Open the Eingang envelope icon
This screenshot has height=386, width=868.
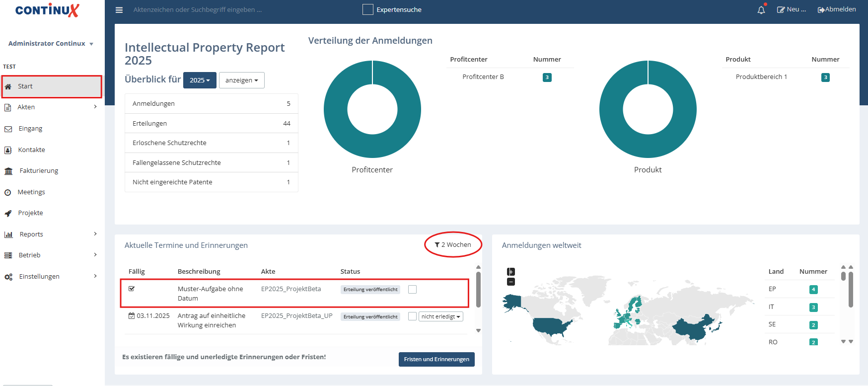pos(8,129)
